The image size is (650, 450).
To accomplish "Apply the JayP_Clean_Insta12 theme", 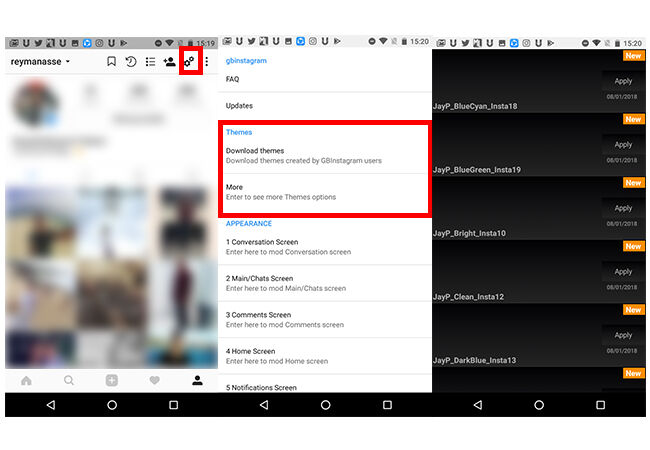I will click(x=623, y=272).
